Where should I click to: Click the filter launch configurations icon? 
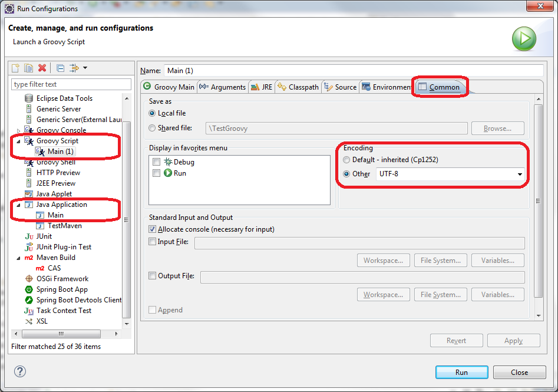pos(74,68)
